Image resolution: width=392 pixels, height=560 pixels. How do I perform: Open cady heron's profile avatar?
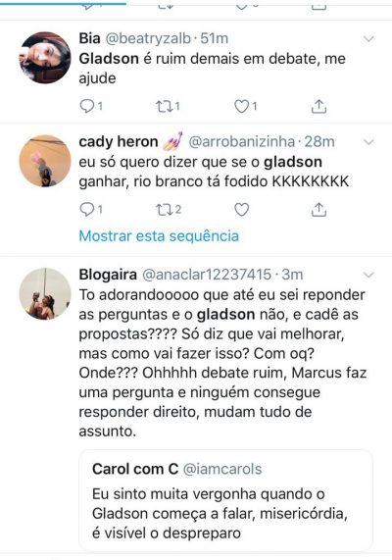tap(45, 161)
